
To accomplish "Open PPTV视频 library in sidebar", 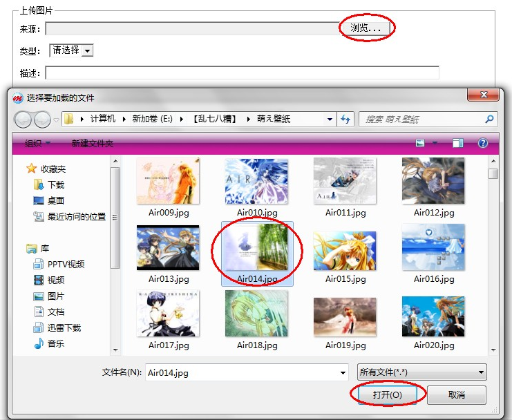I will point(59,264).
